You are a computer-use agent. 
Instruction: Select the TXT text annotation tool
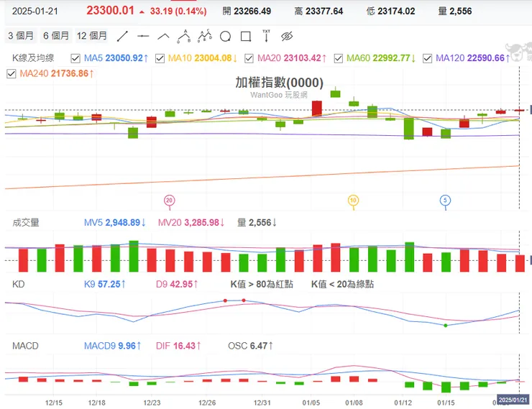coord(266,36)
